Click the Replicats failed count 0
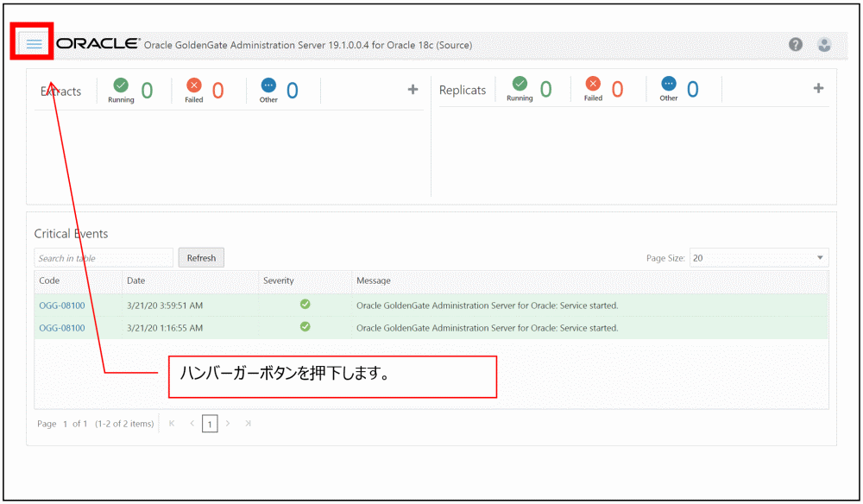 (x=618, y=89)
